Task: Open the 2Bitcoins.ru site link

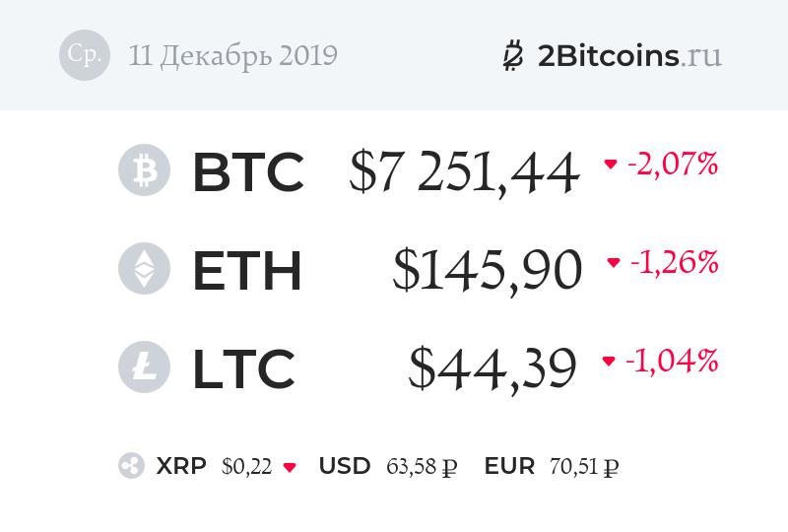Action: [x=629, y=55]
